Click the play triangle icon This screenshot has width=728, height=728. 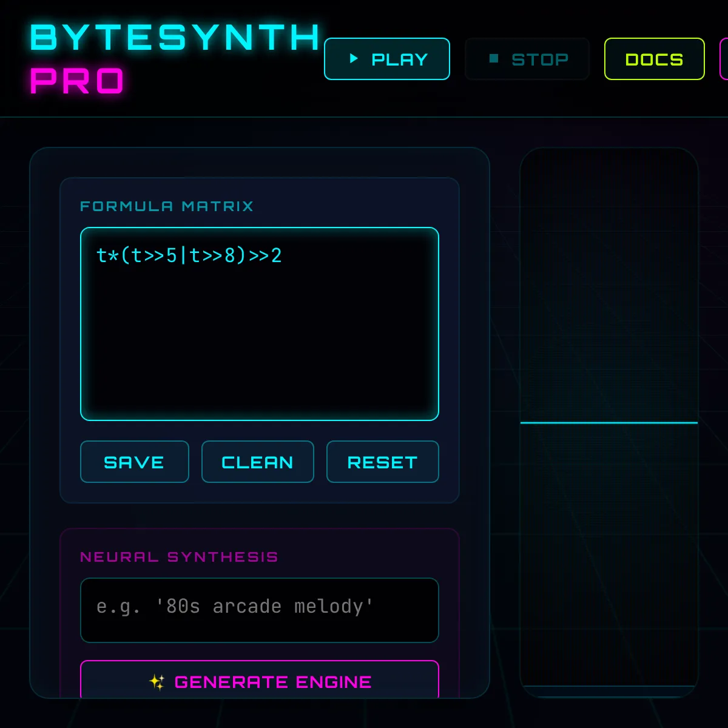(354, 59)
